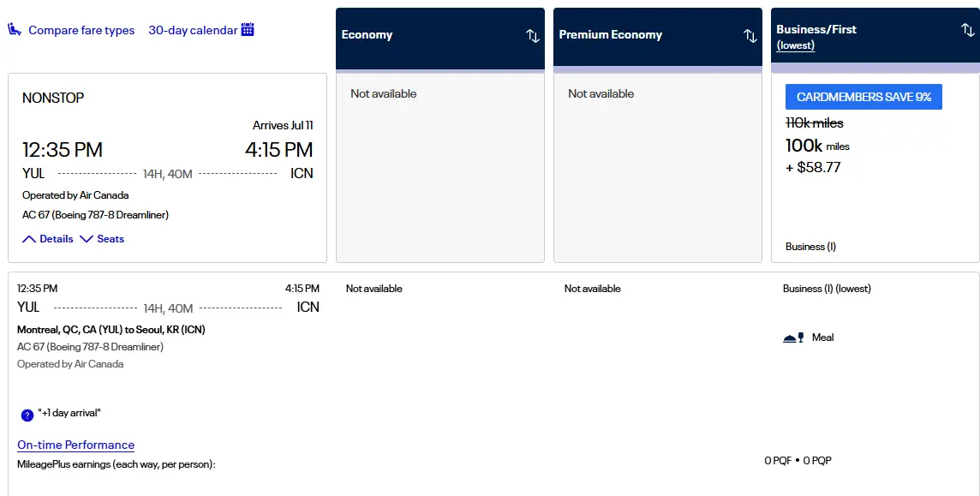The width and height of the screenshot is (980, 496).
Task: Sort by Business/First column arrows
Action: click(967, 29)
